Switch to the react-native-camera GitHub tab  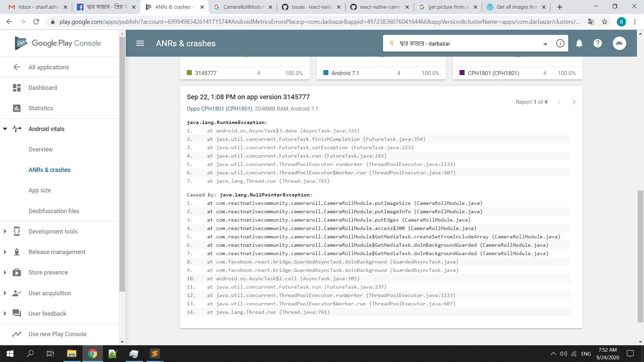379,7
